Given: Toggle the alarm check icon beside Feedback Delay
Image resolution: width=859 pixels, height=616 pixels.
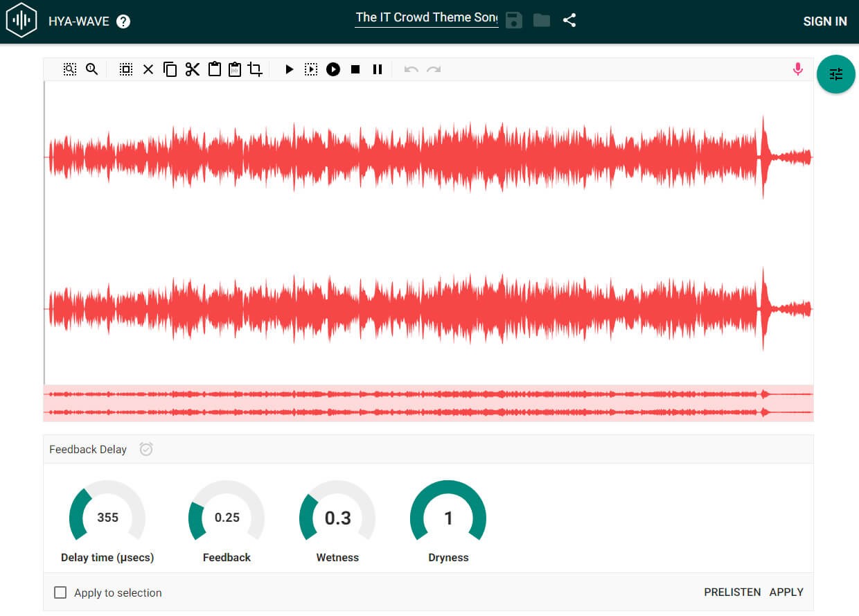Looking at the screenshot, I should (x=146, y=449).
